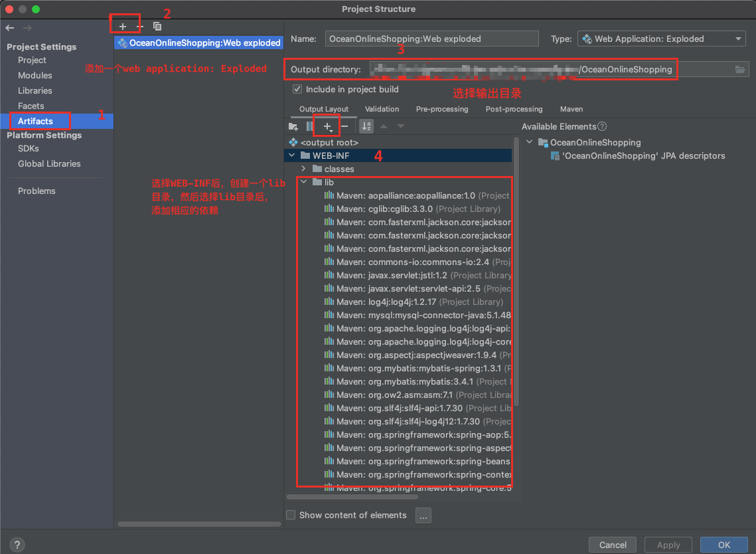Click the artifact Name input field
Screen dimensions: 756x554
click(x=431, y=39)
